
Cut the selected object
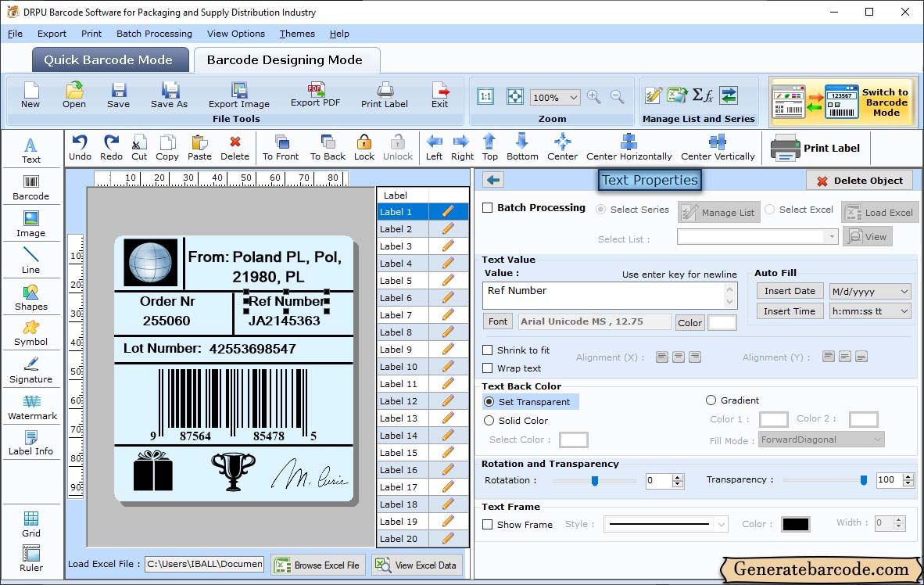pos(139,148)
